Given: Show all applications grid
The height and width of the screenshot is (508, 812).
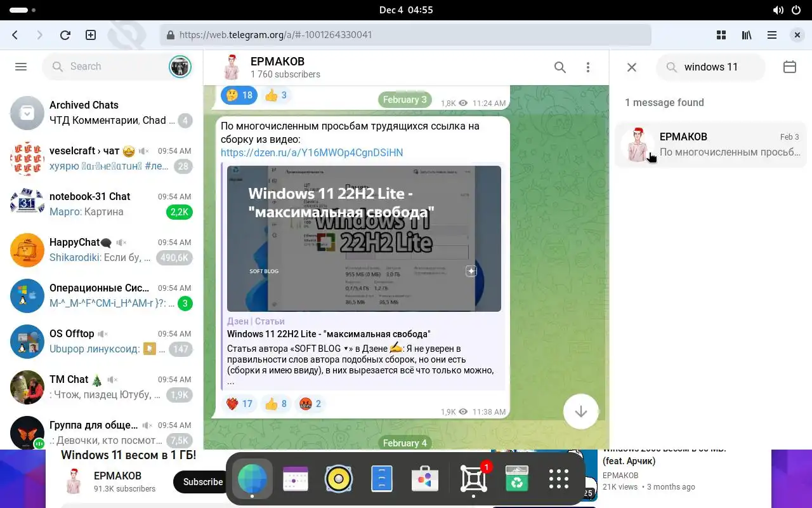Looking at the screenshot, I should (559, 479).
